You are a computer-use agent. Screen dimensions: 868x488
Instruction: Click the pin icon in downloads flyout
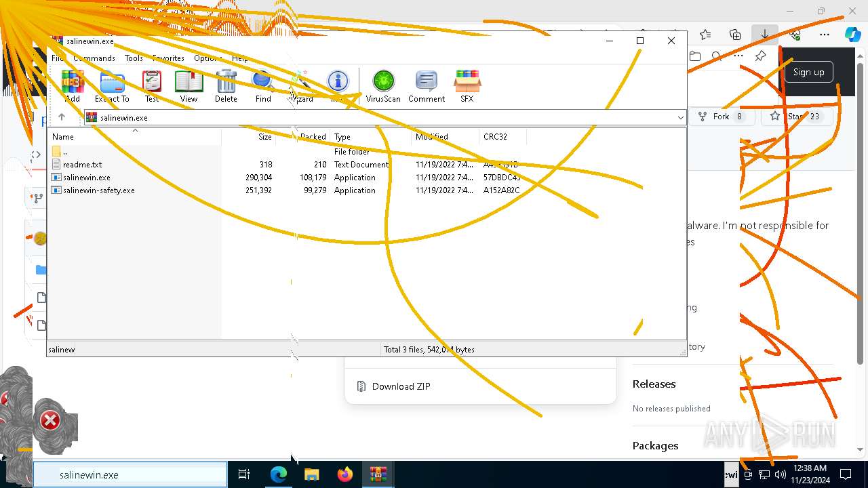(x=760, y=56)
